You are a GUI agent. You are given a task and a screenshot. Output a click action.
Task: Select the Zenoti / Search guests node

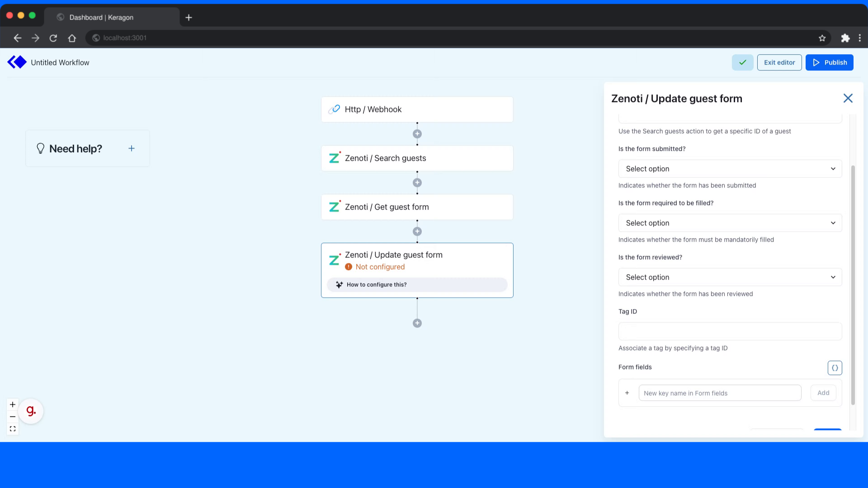[417, 158]
